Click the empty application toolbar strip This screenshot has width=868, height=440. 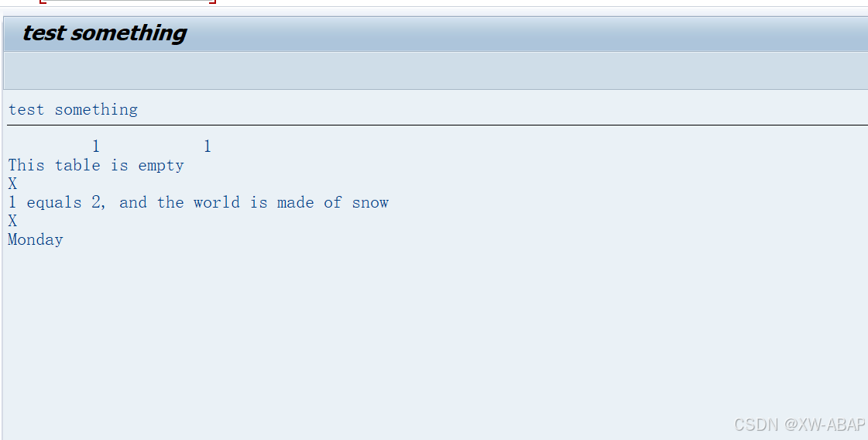(436, 70)
